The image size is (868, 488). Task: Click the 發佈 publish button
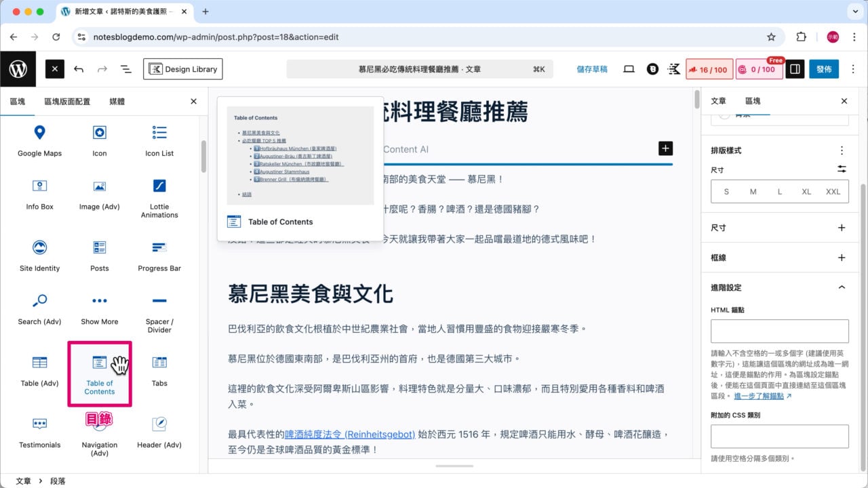pos(824,68)
